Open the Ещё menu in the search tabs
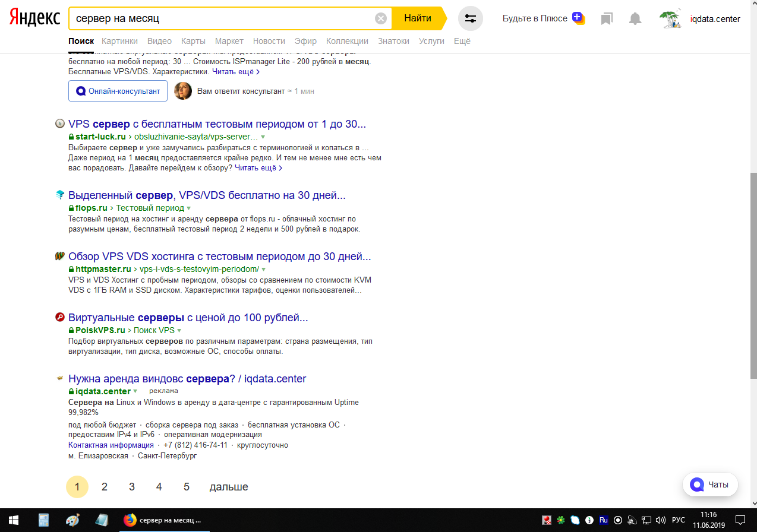Image resolution: width=757 pixels, height=532 pixels. pos(462,41)
